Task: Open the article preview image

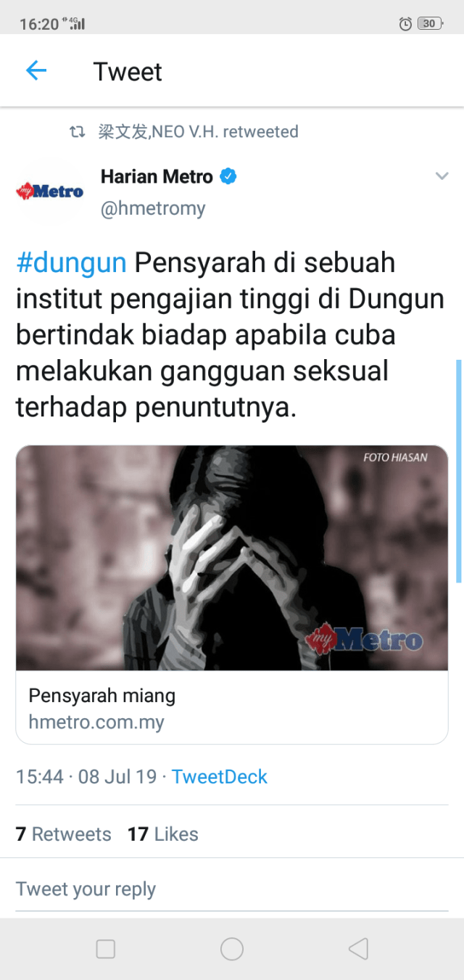Action: 232,558
